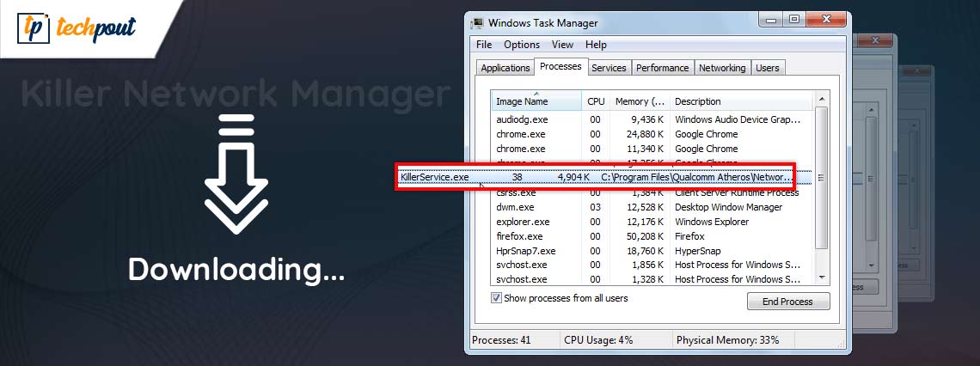Close the Windows Task Manager window
Viewport: 980px width, 366px height.
tap(825, 20)
